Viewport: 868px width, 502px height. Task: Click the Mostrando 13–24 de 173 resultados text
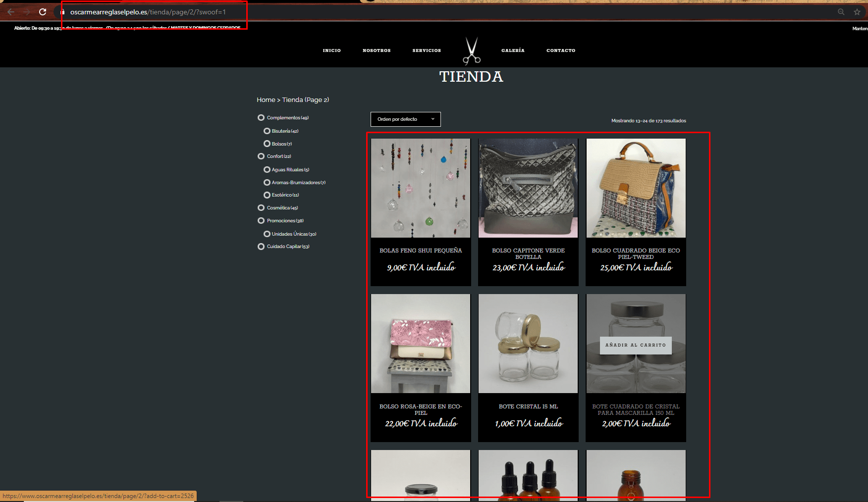tap(649, 121)
